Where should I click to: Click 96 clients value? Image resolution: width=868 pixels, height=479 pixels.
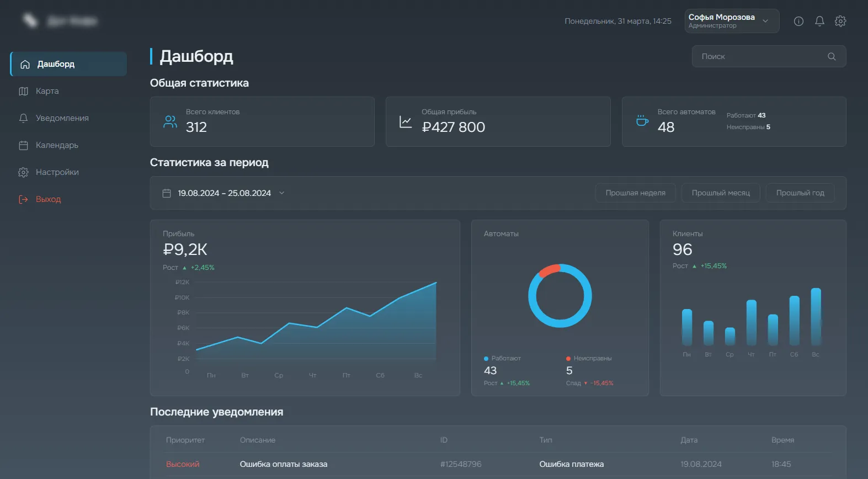tap(683, 249)
